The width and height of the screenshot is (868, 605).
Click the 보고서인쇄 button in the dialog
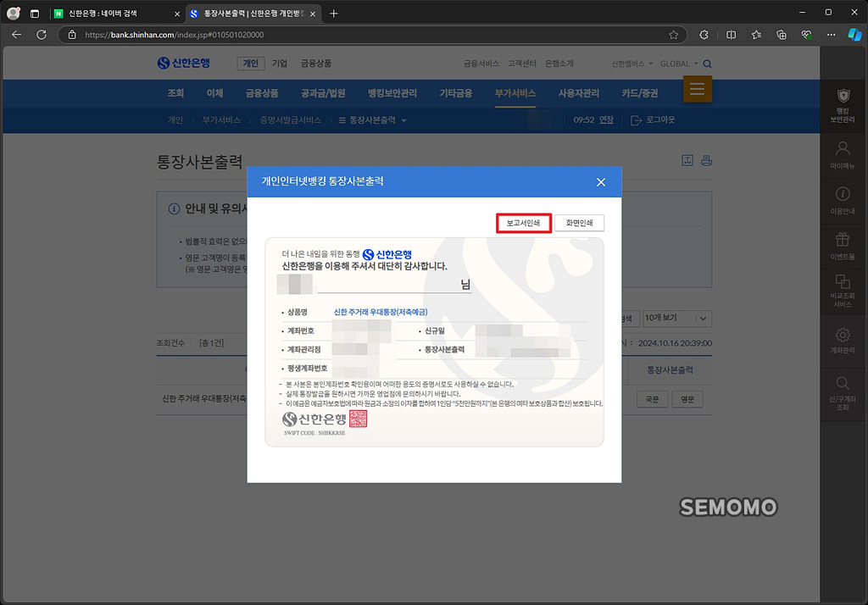point(523,223)
